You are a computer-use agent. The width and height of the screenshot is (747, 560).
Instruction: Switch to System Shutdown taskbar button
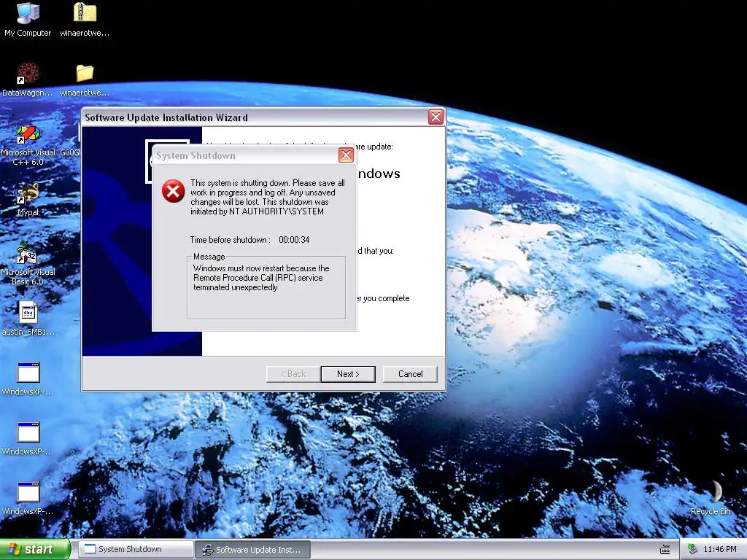click(136, 549)
